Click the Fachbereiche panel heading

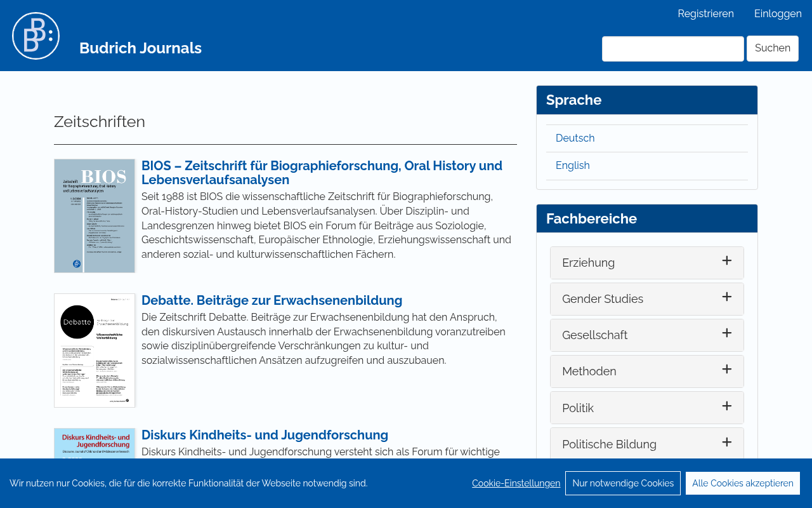tap(591, 219)
